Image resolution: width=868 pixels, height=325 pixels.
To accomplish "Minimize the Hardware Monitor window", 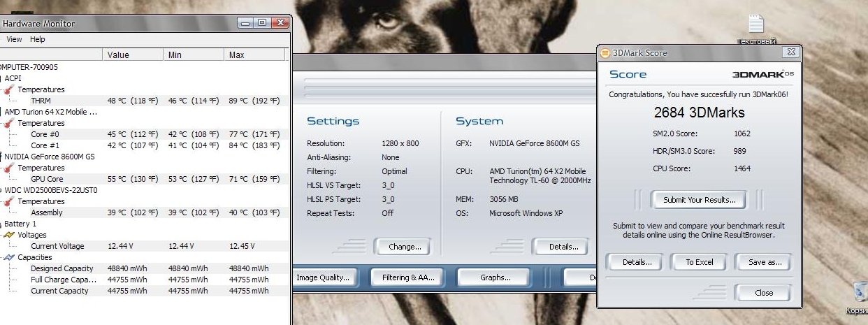I will (x=245, y=23).
